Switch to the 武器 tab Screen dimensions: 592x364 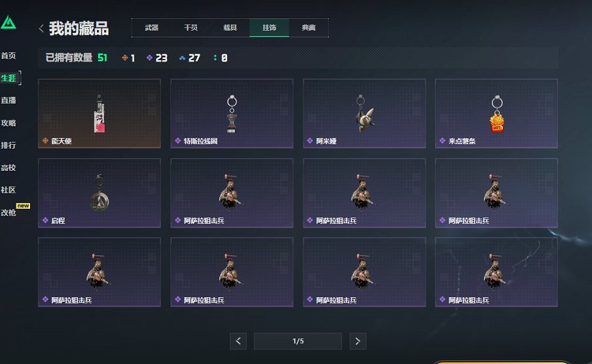tap(151, 27)
